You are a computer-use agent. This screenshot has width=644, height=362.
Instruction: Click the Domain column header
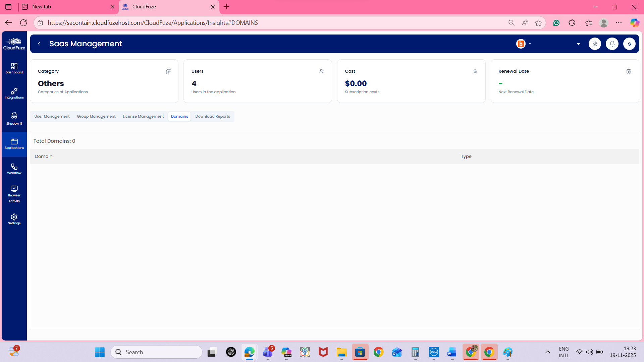click(44, 157)
